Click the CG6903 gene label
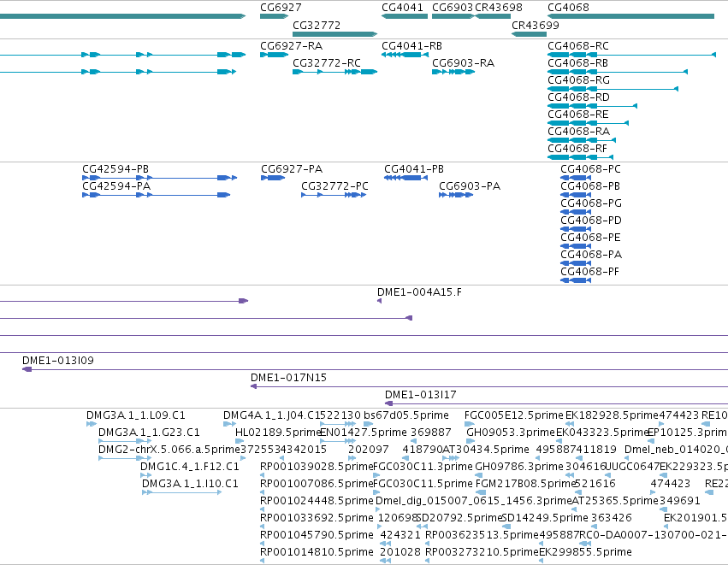The height and width of the screenshot is (565, 728). (453, 8)
